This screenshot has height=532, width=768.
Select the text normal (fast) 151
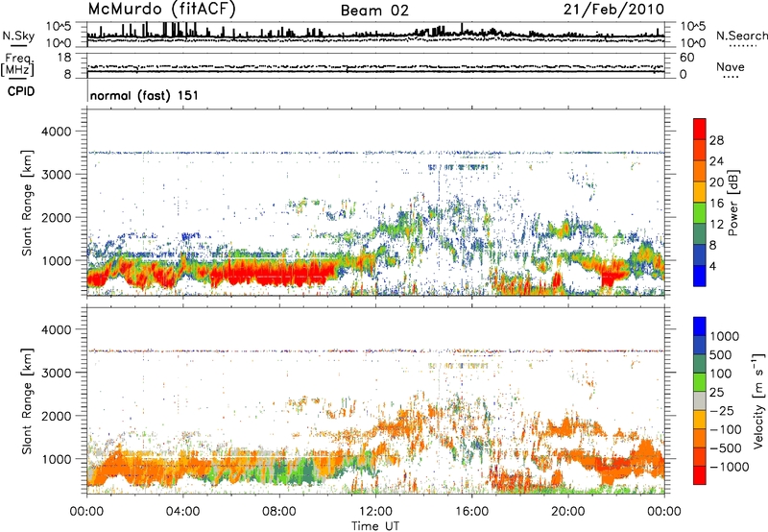click(x=145, y=95)
